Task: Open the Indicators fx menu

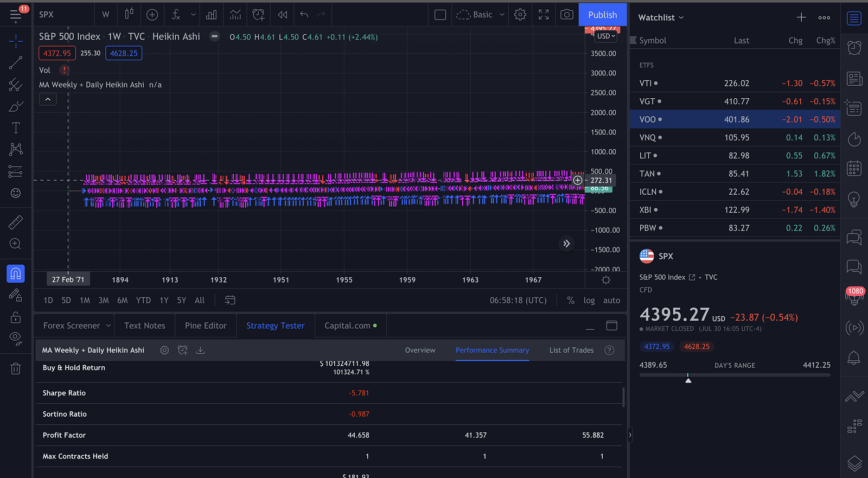Action: [176, 15]
